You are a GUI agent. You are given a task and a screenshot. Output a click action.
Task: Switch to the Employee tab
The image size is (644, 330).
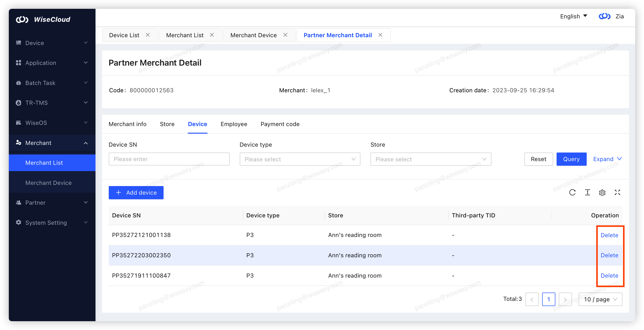[x=234, y=124]
